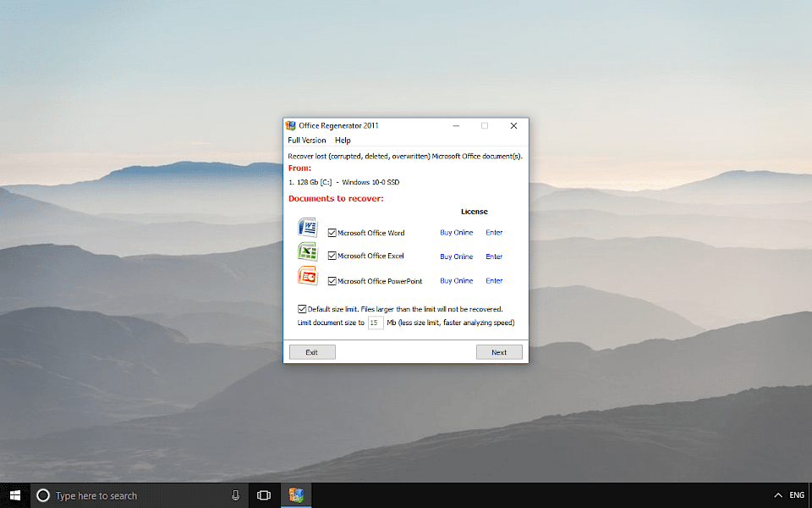The width and height of the screenshot is (812, 508).
Task: Close the Office Regenerator window
Action: click(513, 125)
